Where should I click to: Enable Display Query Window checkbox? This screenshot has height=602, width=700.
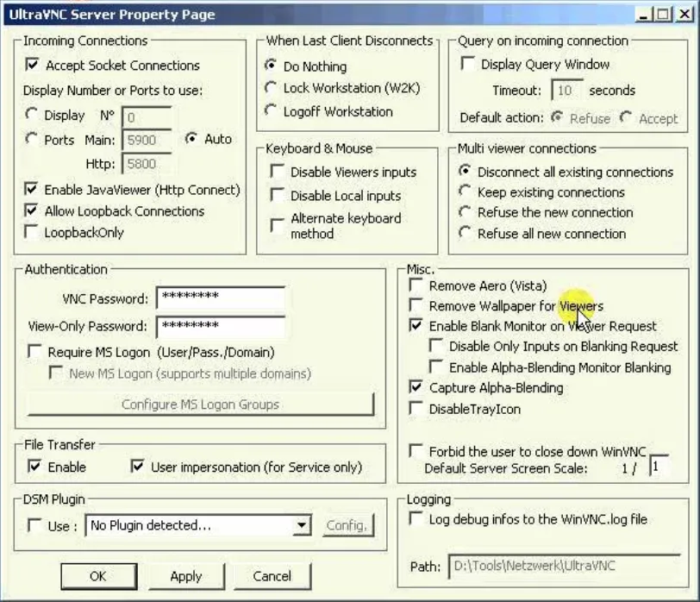pyautogui.click(x=467, y=64)
